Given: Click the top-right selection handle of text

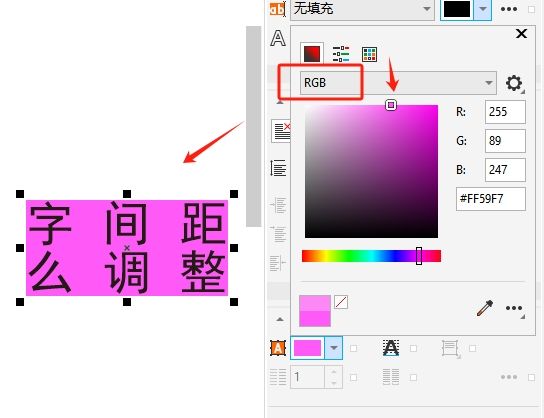Looking at the screenshot, I should coord(234,194).
